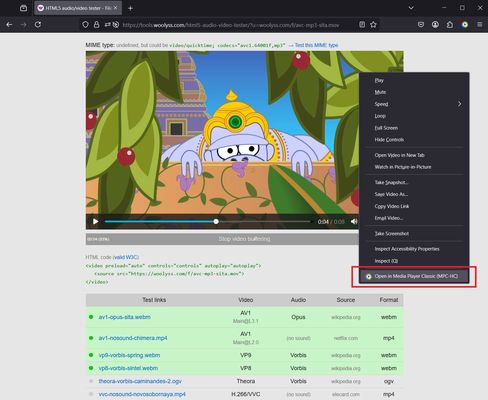This screenshot has width=488, height=400.
Task: Open the tracking protection shield icon
Action: click(x=85, y=25)
